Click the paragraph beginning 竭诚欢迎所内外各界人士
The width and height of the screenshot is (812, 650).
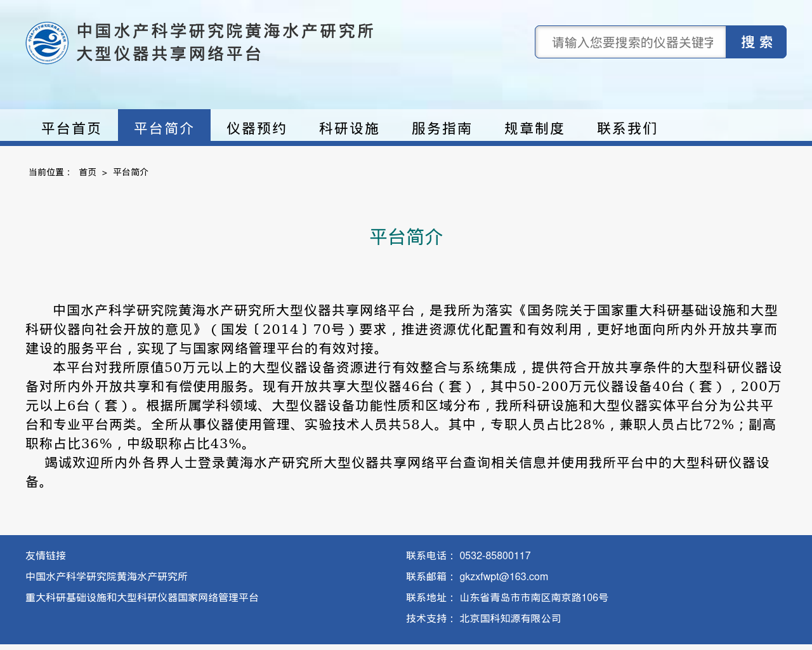398,472
